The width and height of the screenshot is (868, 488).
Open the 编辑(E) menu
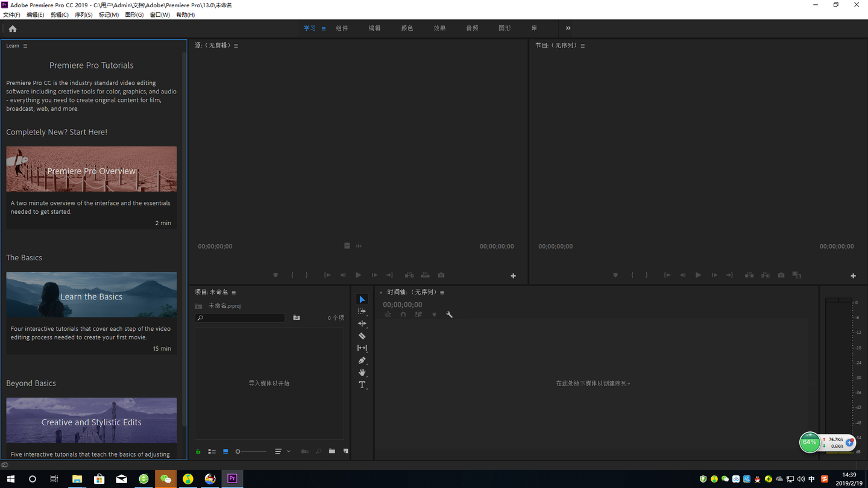coord(35,14)
